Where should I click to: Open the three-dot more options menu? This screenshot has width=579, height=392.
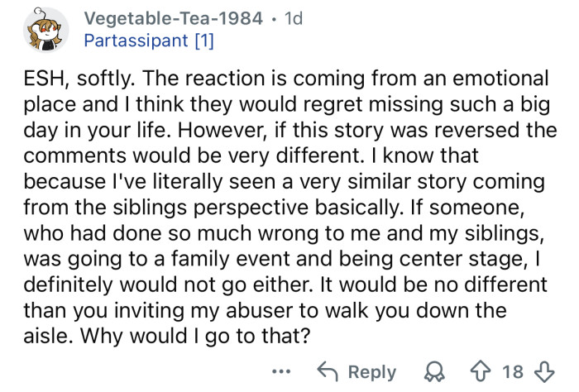(283, 370)
